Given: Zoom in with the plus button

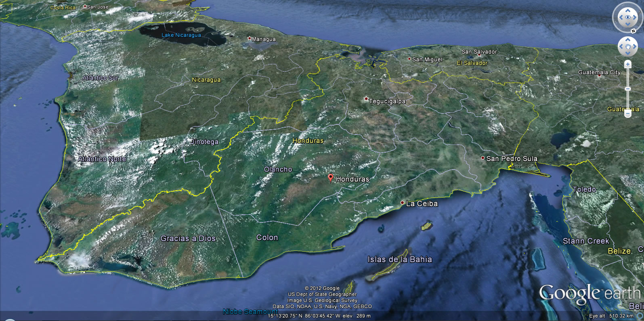Looking at the screenshot, I should (627, 64).
